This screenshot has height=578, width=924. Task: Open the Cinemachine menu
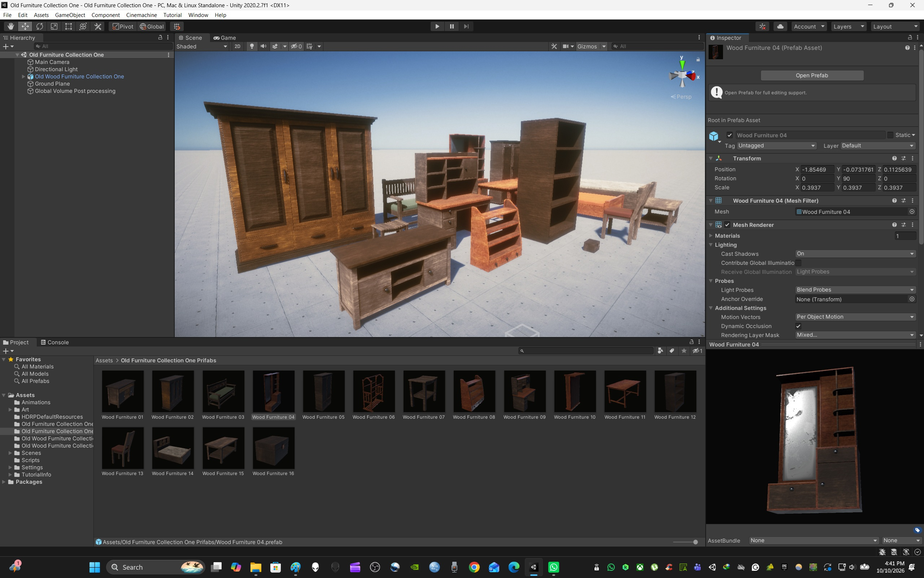[x=141, y=15]
